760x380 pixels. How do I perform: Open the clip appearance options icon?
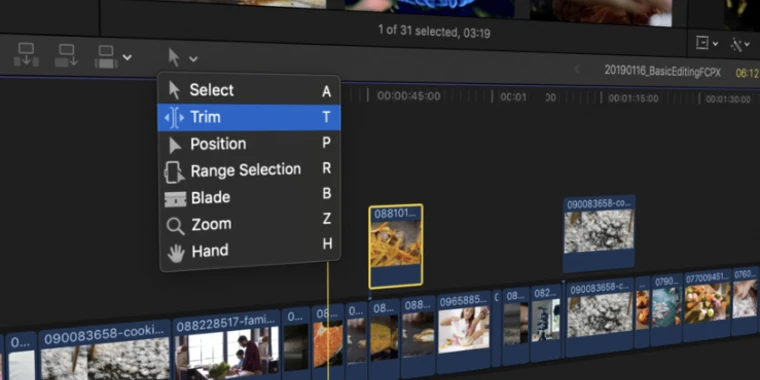coord(702,43)
